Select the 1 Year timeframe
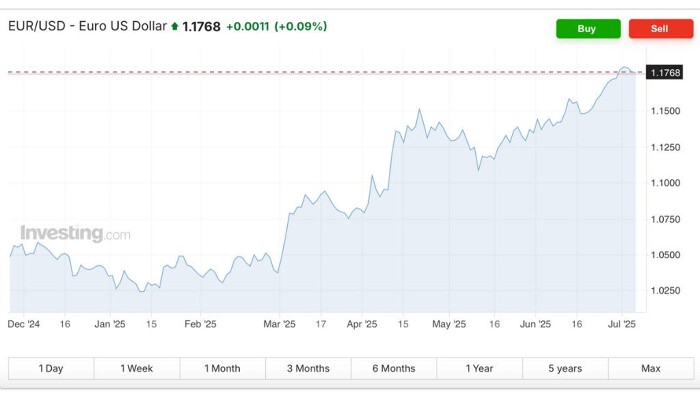This screenshot has width=700, height=399. click(479, 369)
